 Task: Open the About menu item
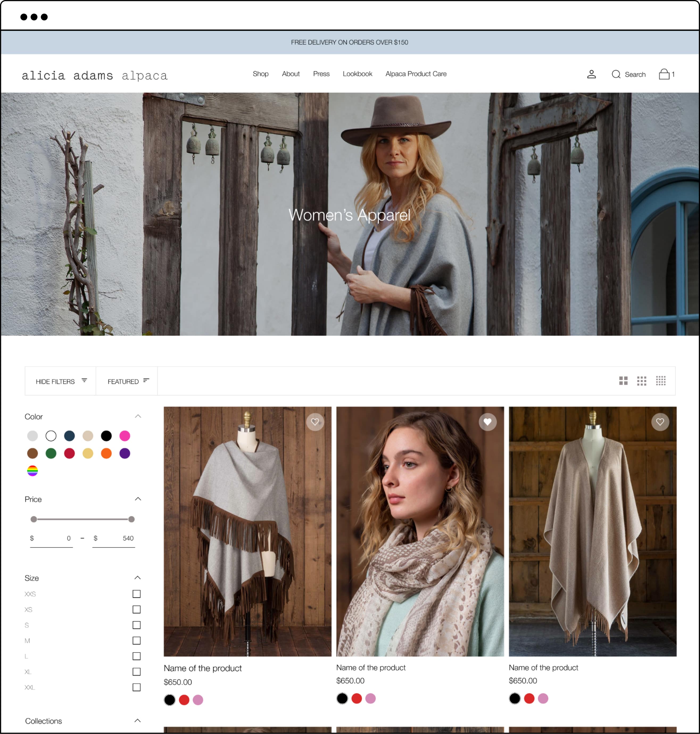291,74
